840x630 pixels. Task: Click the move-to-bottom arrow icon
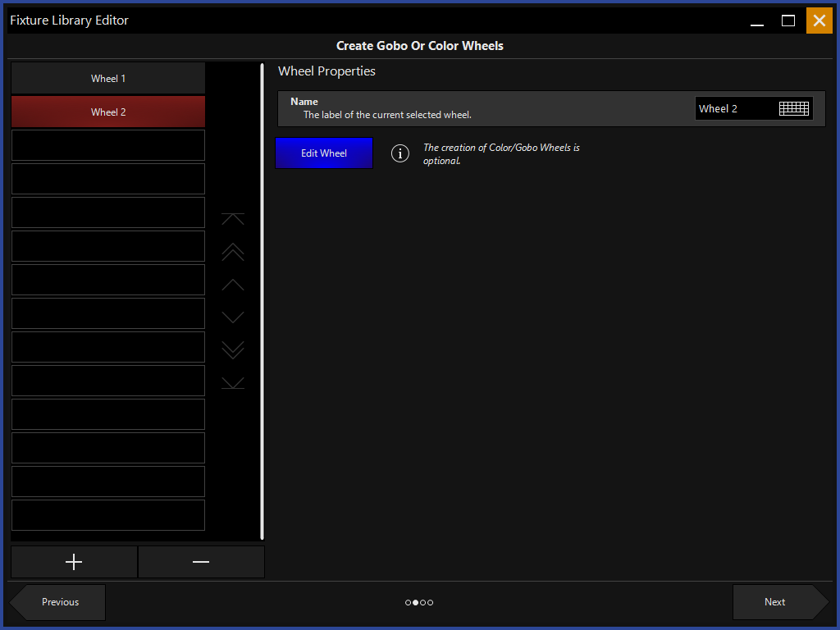click(233, 383)
